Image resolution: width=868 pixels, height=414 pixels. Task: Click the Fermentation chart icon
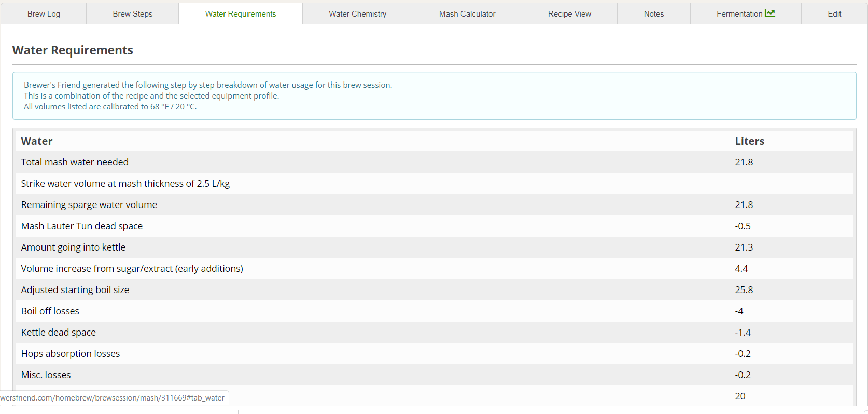pos(770,13)
